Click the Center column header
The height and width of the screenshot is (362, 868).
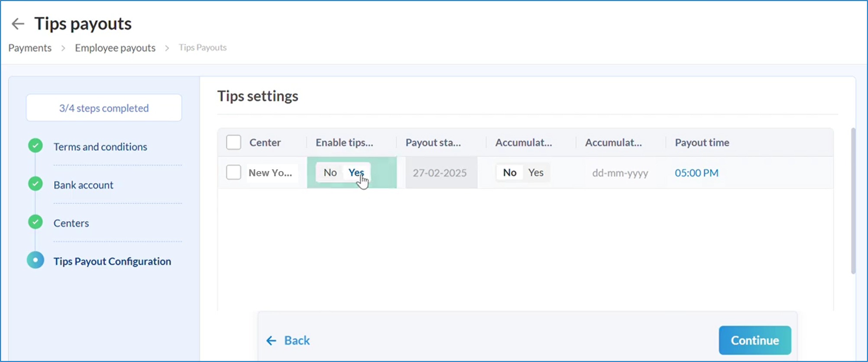265,142
